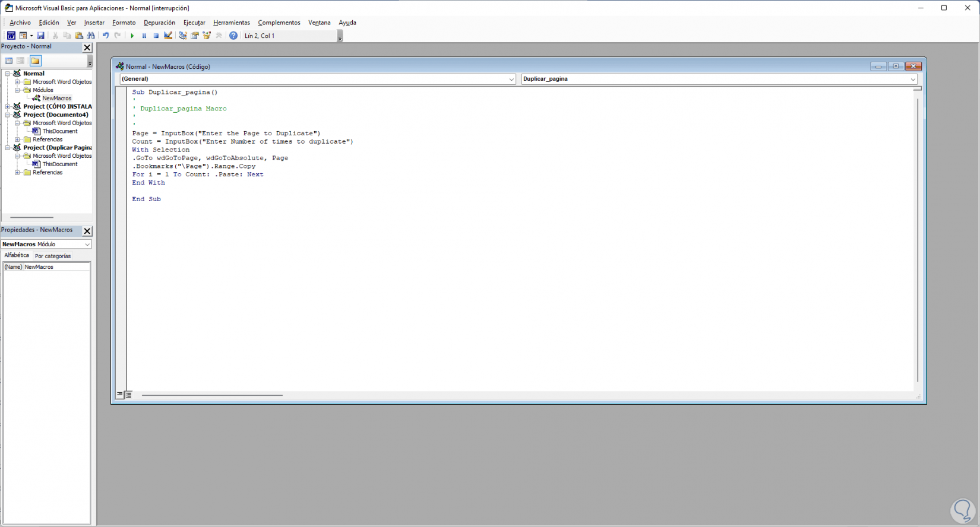Collapse the Normal project node
Image resolution: width=980 pixels, height=527 pixels.
8,74
